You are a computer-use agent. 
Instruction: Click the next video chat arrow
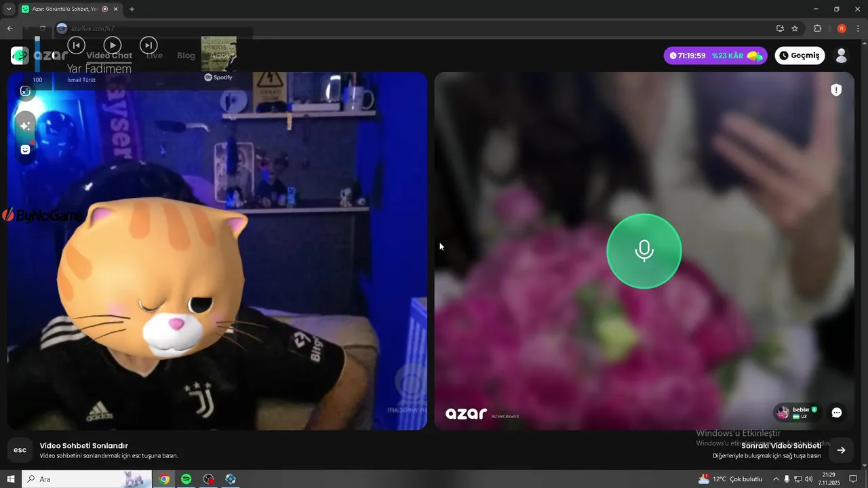click(841, 450)
